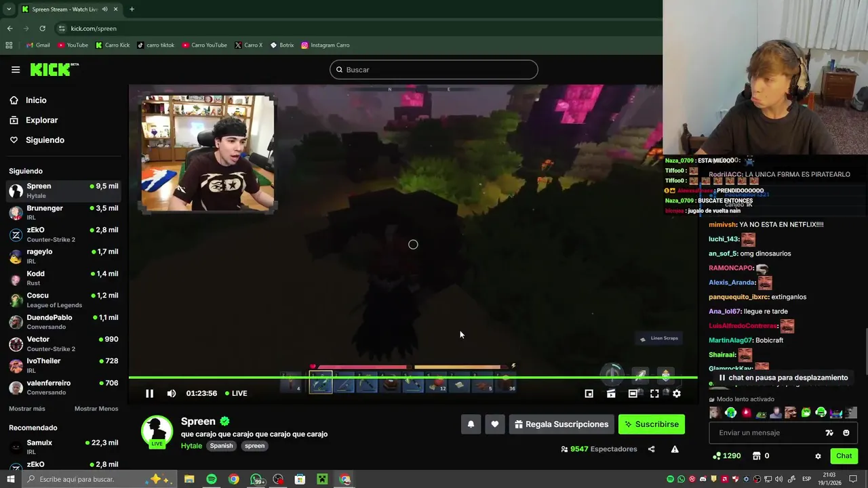Go back in browser history

click(x=9, y=28)
